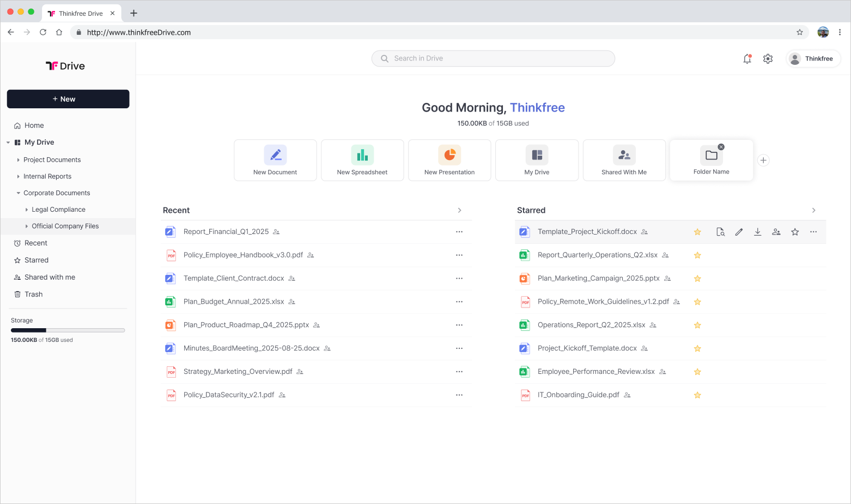
Task: Open the Shared With Me shortcut tile
Action: [624, 160]
